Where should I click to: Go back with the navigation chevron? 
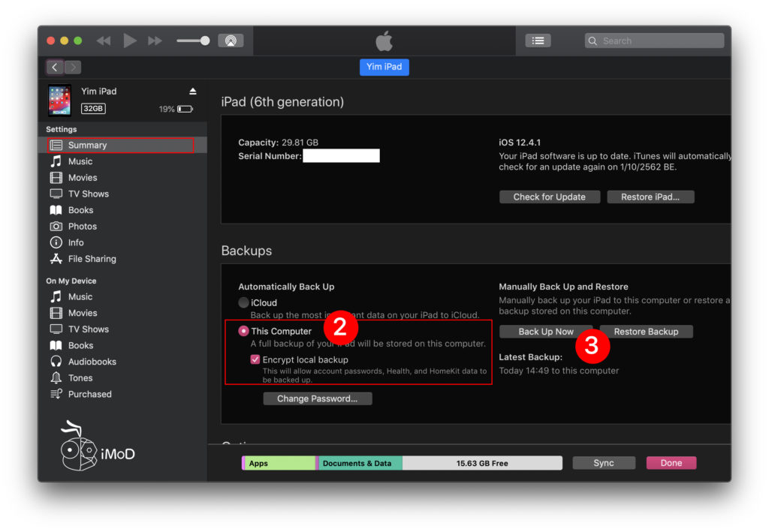[55, 68]
